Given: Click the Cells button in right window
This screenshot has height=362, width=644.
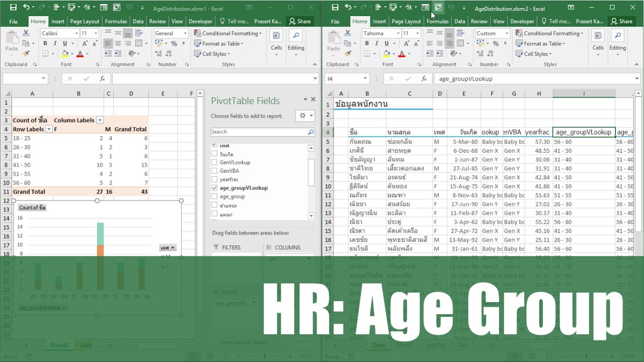Looking at the screenshot, I should point(598,42).
